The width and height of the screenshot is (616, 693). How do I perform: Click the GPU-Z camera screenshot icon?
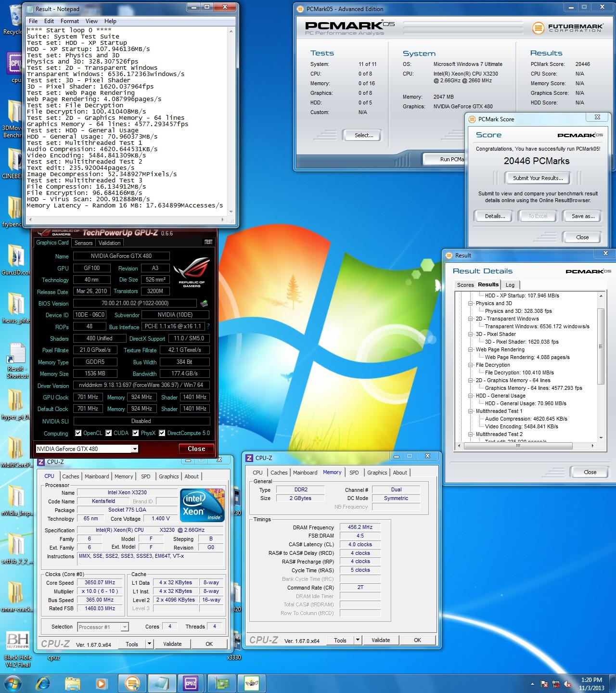[x=208, y=242]
